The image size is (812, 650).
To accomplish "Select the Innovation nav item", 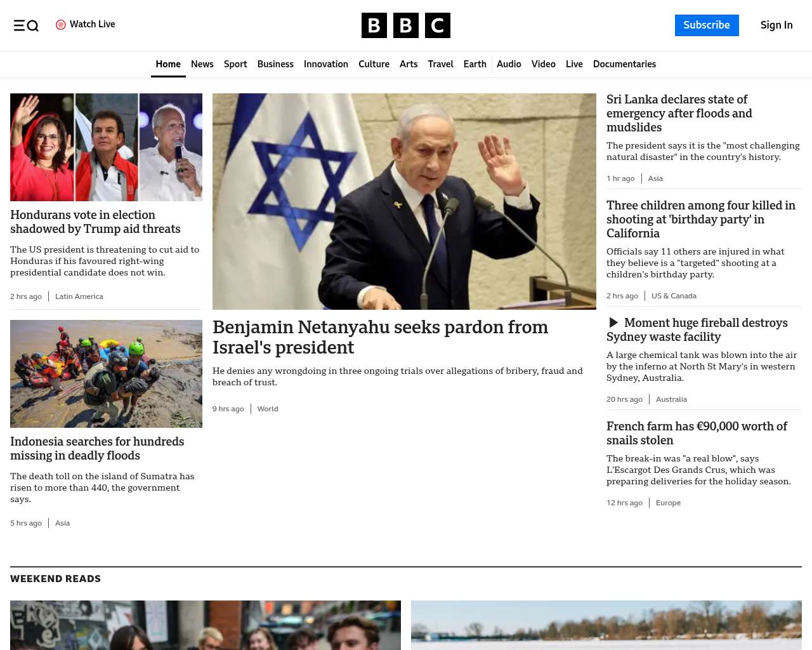I will 326,64.
